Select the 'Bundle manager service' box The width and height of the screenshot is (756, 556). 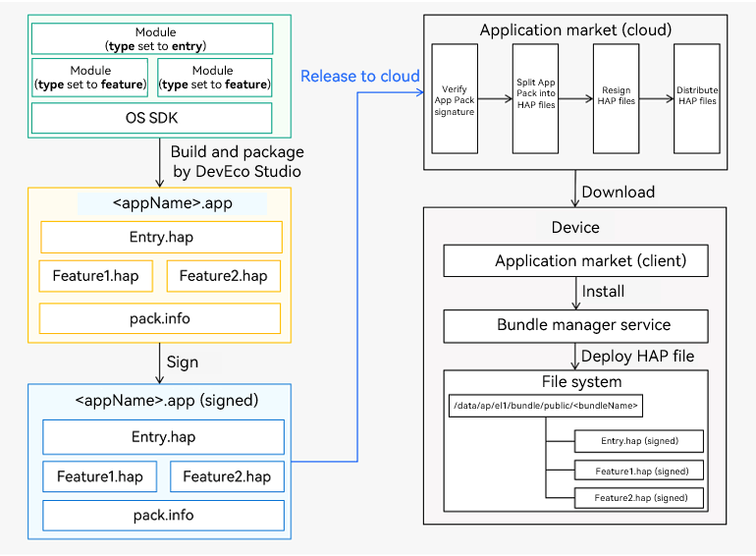576,326
